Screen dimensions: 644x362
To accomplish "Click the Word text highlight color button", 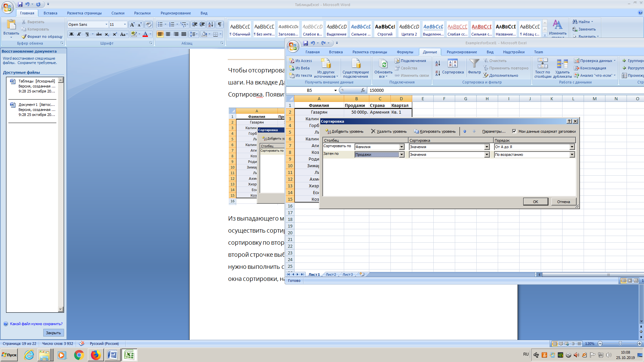I will coord(134,34).
